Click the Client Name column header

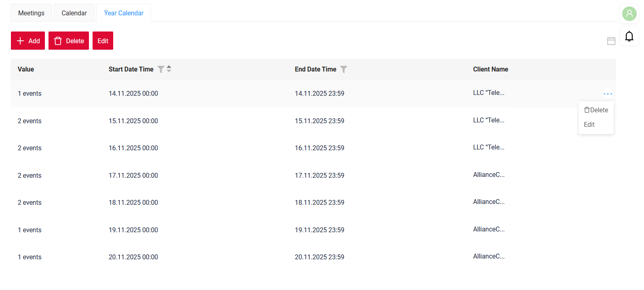coord(490,69)
